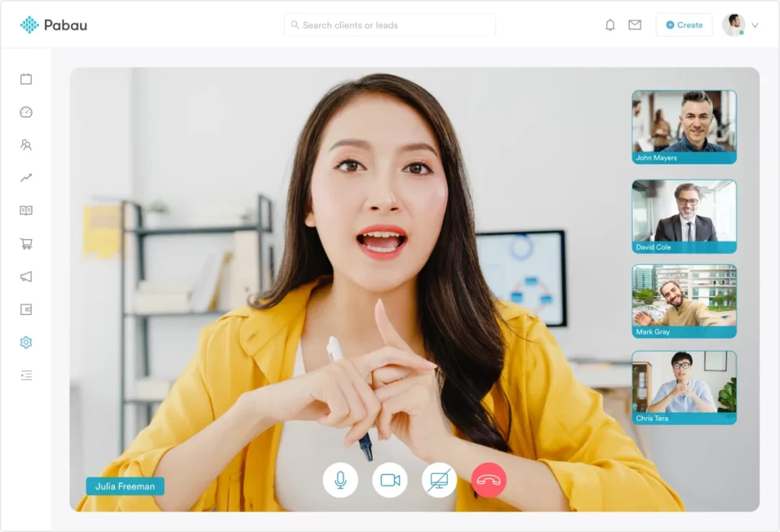780x532 pixels.
Task: Open the clients icon in sidebar
Action: (x=26, y=145)
